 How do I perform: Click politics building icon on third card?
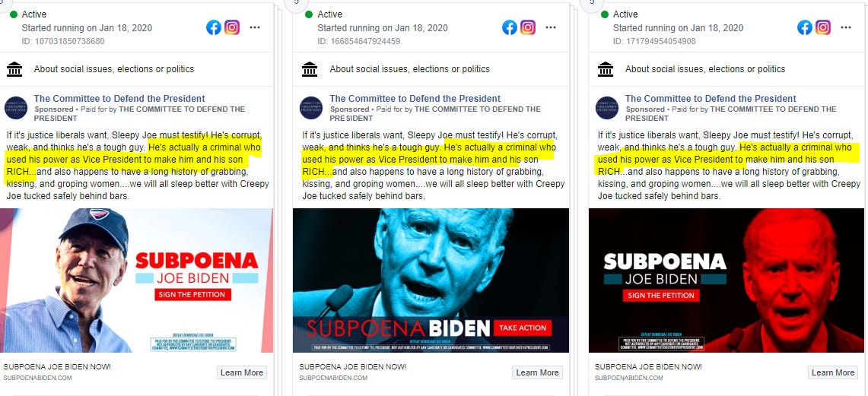(x=606, y=69)
